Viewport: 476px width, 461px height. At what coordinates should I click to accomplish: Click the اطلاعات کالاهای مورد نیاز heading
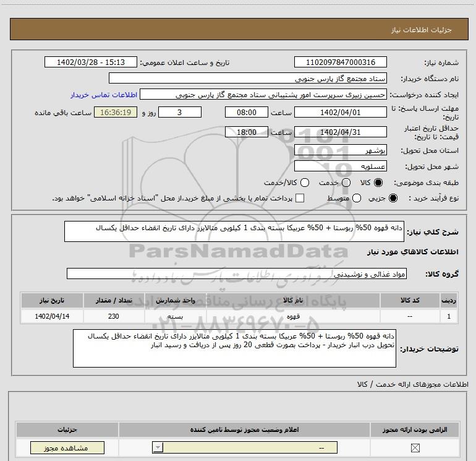pyautogui.click(x=413, y=252)
